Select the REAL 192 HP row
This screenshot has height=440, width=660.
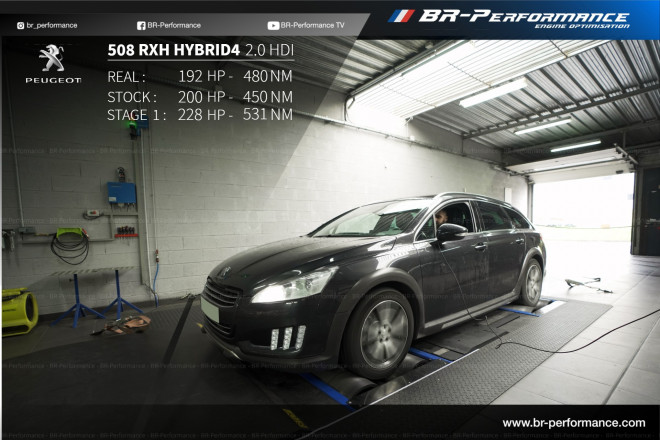(x=200, y=77)
